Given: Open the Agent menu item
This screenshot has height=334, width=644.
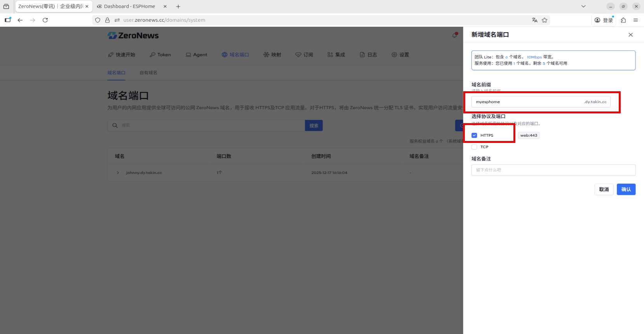Looking at the screenshot, I should pos(197,55).
